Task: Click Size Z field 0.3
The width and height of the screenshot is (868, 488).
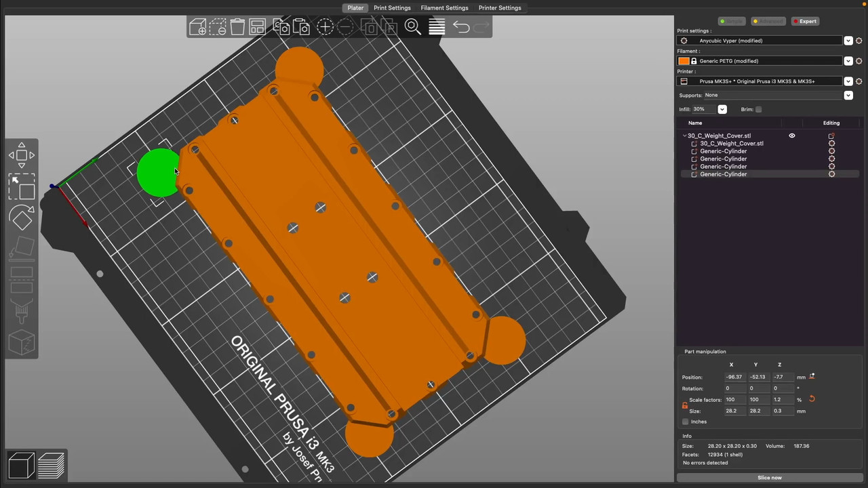Action: point(781,411)
